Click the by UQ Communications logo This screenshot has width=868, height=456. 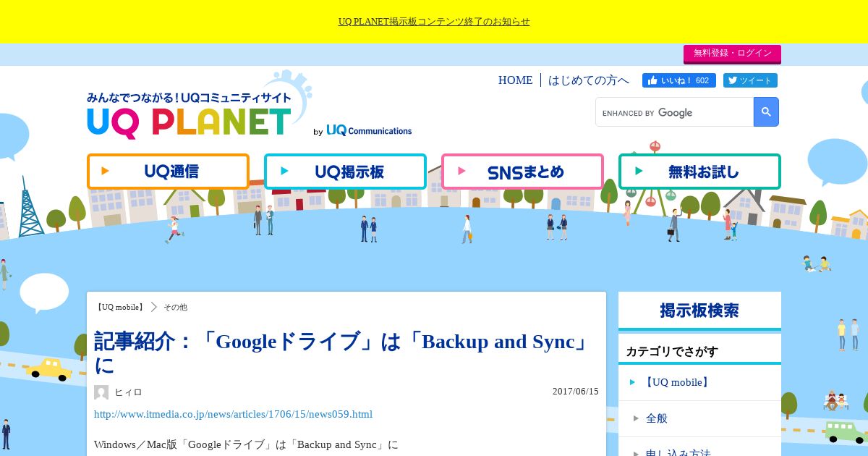click(x=362, y=130)
